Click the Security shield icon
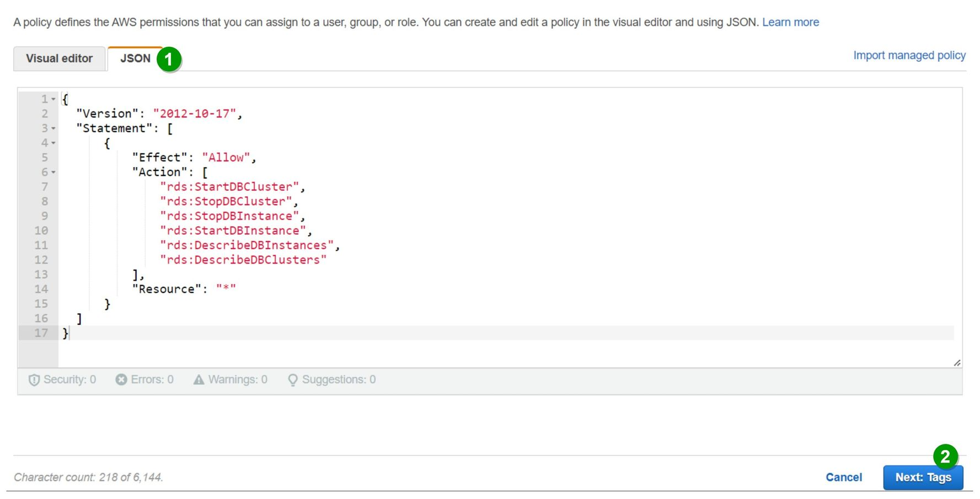980x499 pixels. coord(34,380)
